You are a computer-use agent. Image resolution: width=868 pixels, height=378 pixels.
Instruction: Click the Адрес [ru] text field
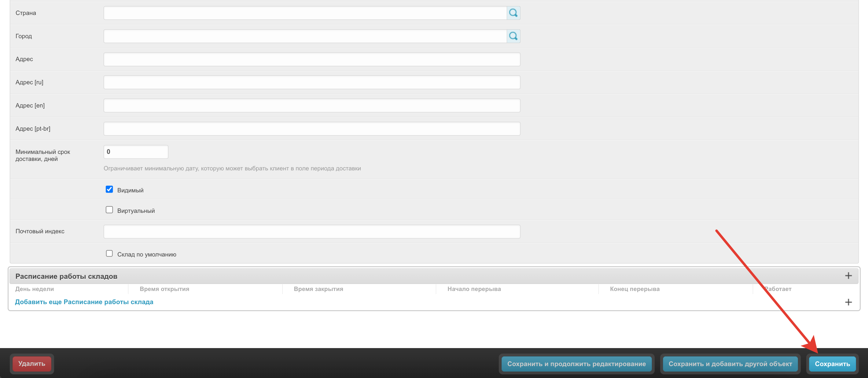pos(312,82)
